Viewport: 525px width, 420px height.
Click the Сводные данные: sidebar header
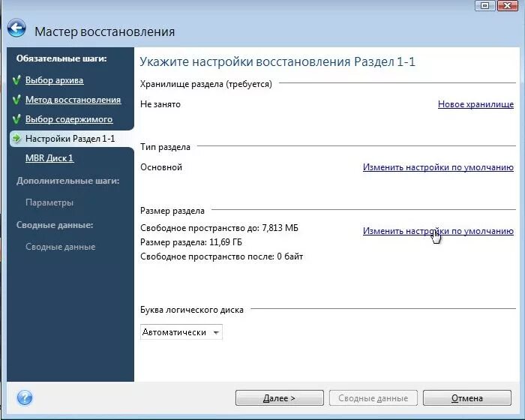click(x=55, y=225)
